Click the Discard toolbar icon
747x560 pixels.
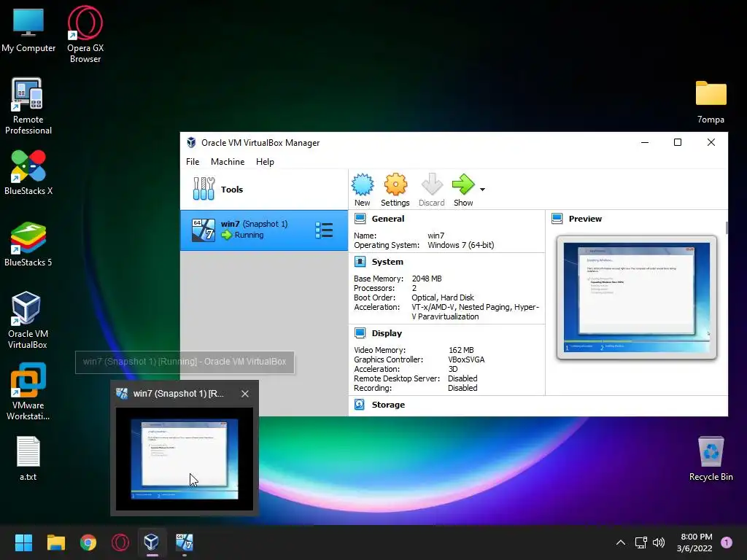click(x=432, y=184)
